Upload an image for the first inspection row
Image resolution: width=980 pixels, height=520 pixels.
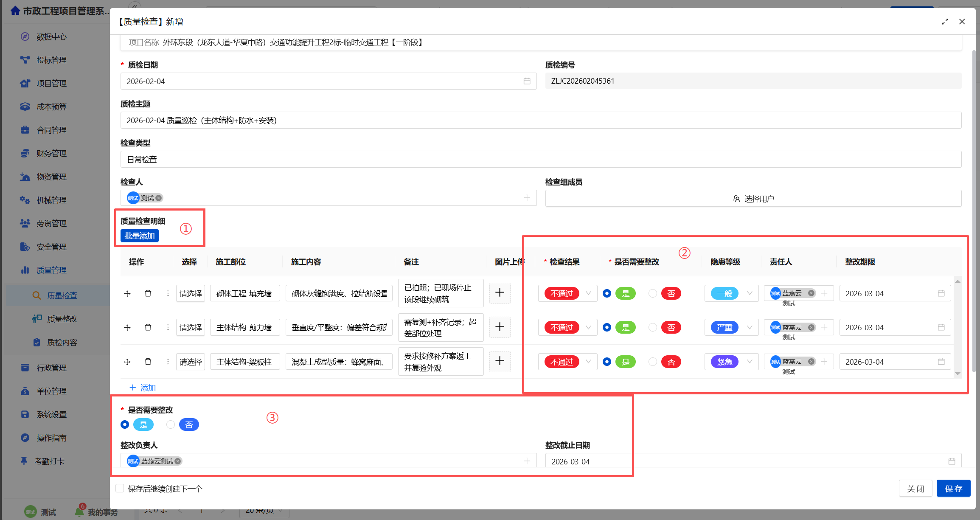click(x=500, y=293)
